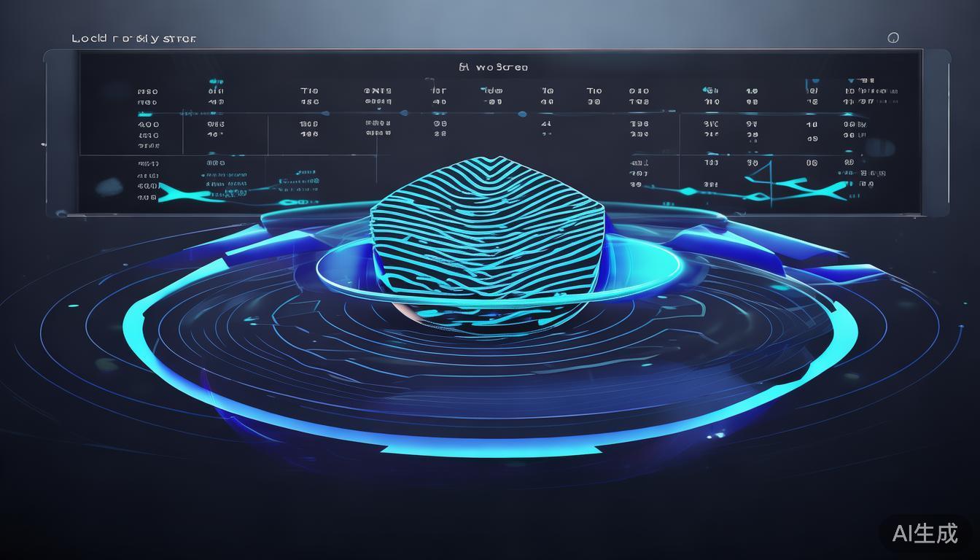980x560 pixels.
Task: Click the title text above the panel's left corner
Action: tap(133, 38)
